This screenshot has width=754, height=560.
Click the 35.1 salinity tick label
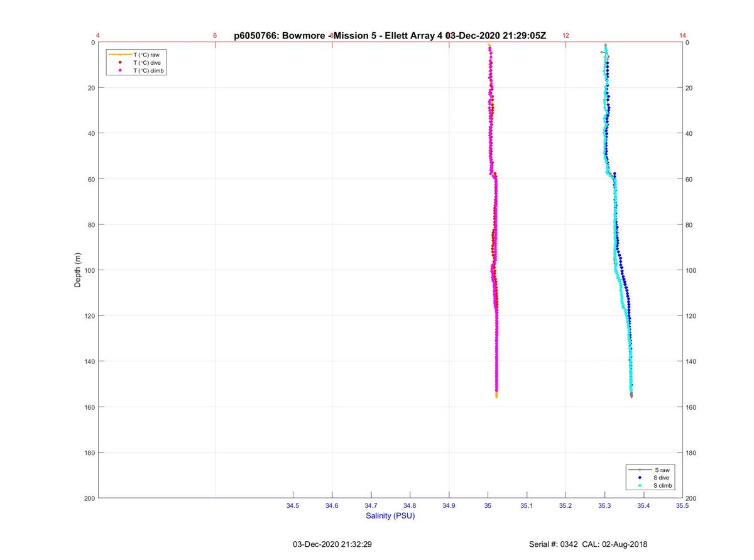(527, 505)
